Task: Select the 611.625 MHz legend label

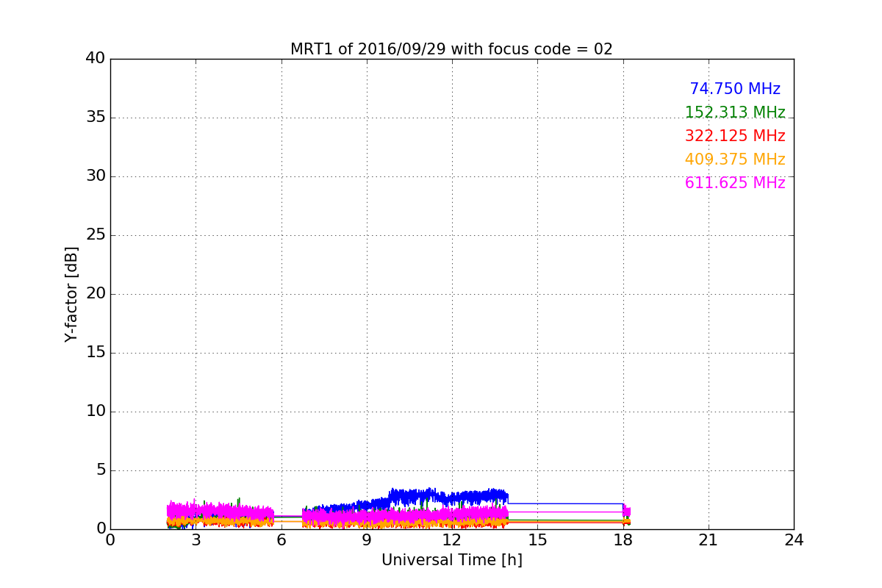Action: [x=735, y=183]
